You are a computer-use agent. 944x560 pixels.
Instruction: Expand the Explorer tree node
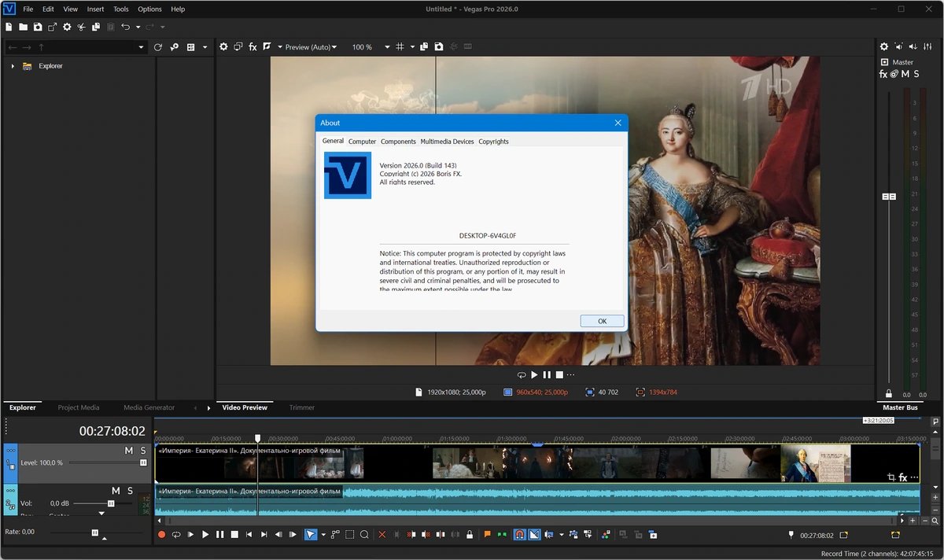pyautogui.click(x=13, y=66)
